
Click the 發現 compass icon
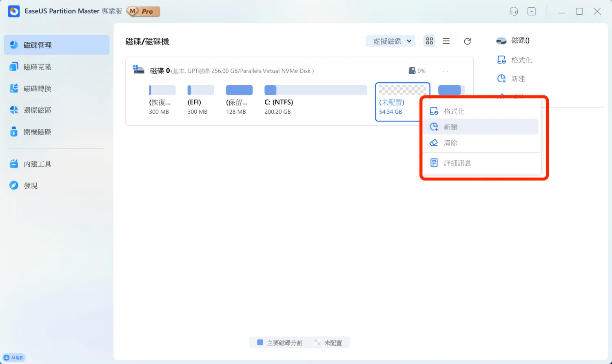(x=14, y=185)
